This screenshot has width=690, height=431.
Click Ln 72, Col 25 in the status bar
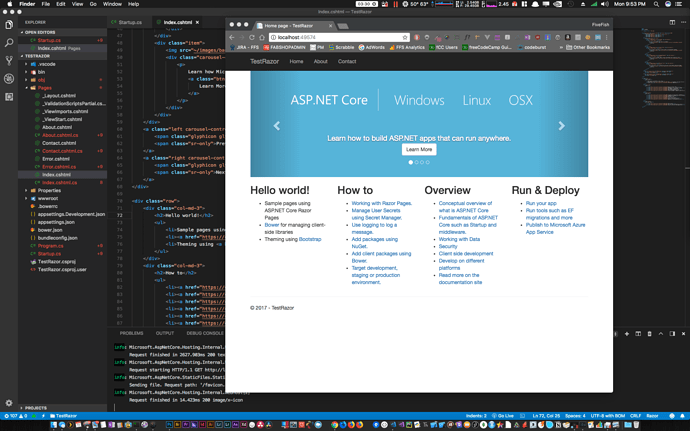pyautogui.click(x=546, y=416)
